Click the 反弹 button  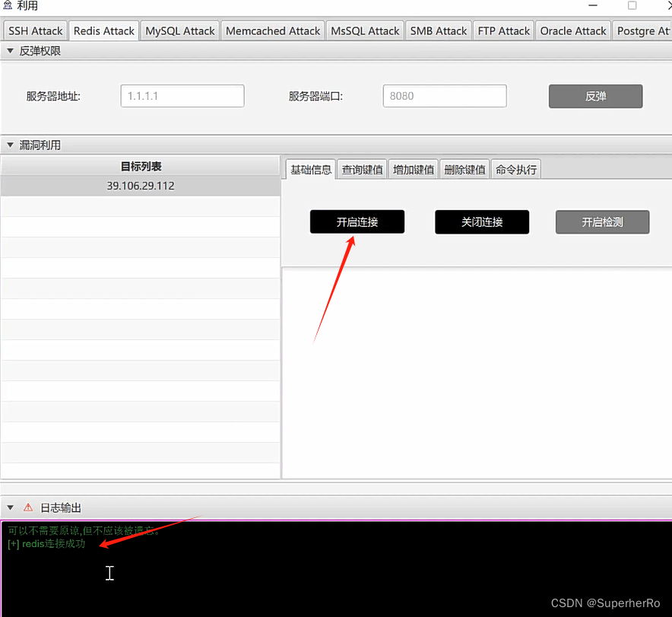pyautogui.click(x=596, y=96)
